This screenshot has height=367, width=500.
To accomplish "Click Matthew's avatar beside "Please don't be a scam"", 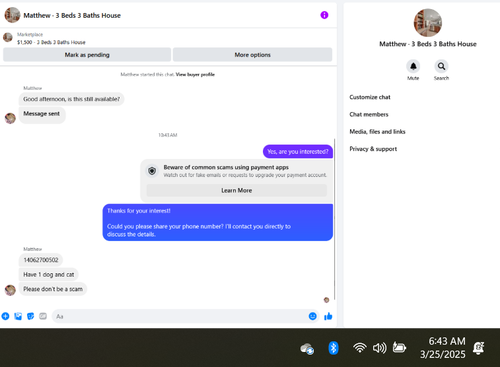I will click(10, 290).
